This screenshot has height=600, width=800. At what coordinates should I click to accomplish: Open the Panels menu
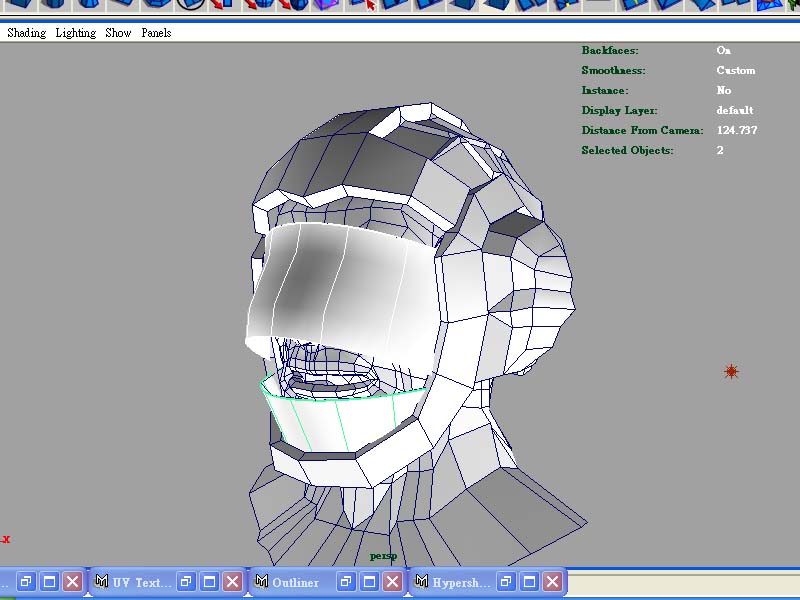156,33
